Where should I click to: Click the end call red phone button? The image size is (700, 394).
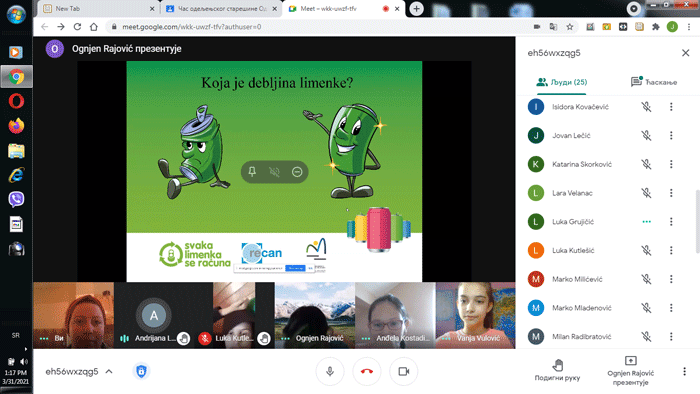pos(367,371)
